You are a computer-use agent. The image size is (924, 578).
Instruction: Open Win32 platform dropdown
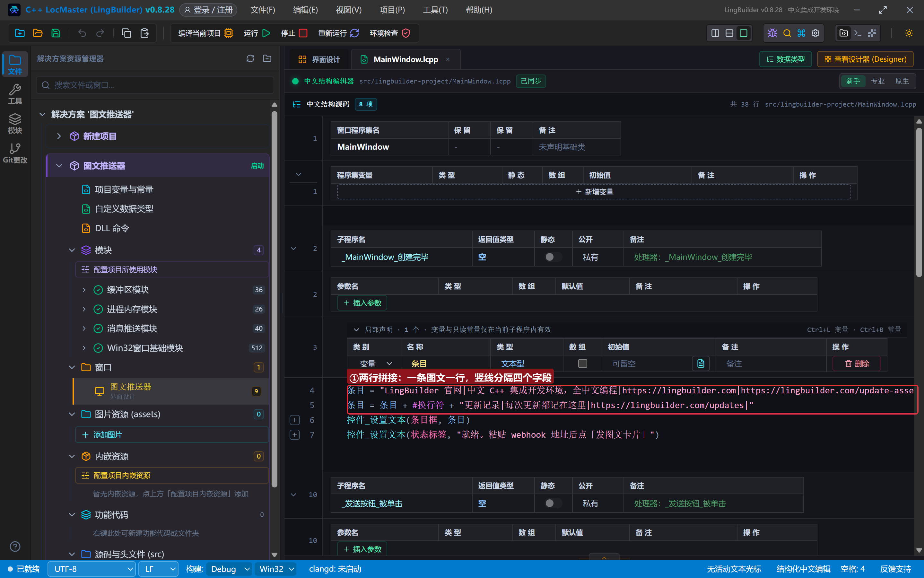[276, 569]
